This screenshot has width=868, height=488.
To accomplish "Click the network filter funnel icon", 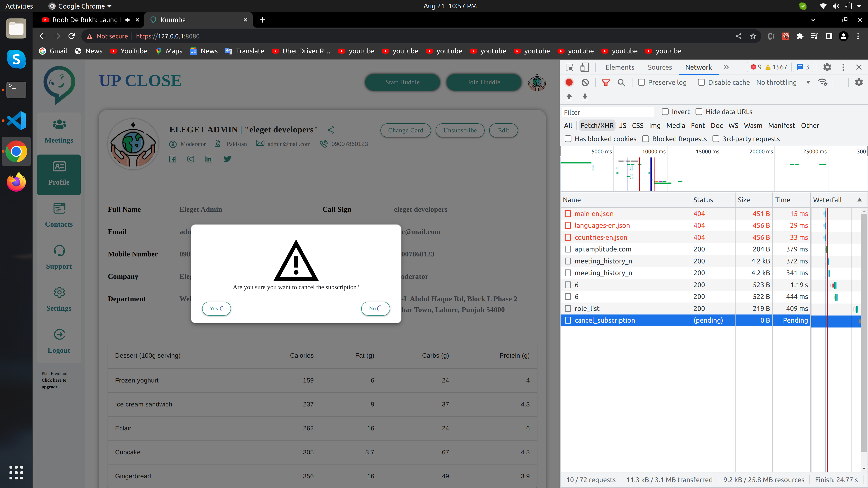I will [606, 82].
